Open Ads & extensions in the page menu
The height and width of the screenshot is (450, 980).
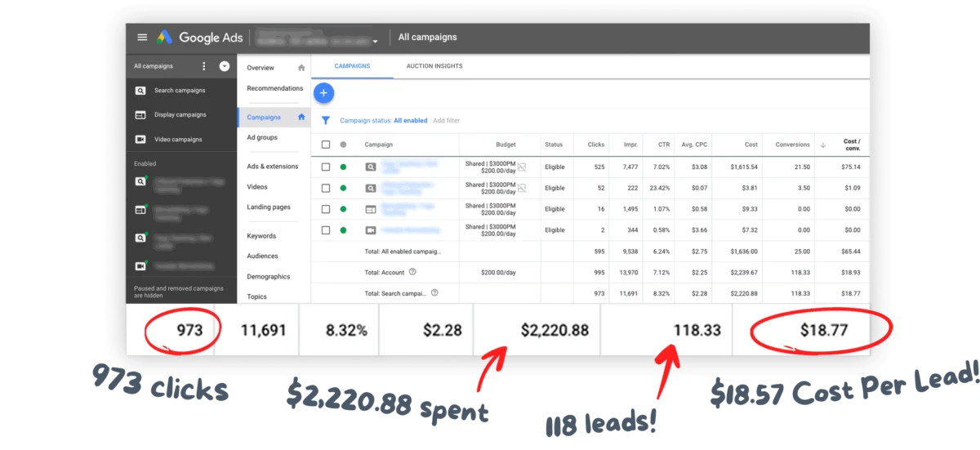pyautogui.click(x=273, y=167)
